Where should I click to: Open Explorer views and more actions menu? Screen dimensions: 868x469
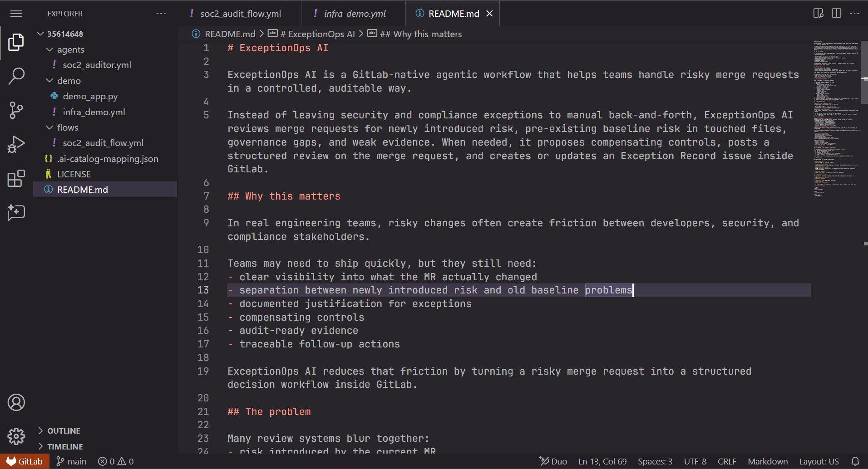pos(161,14)
